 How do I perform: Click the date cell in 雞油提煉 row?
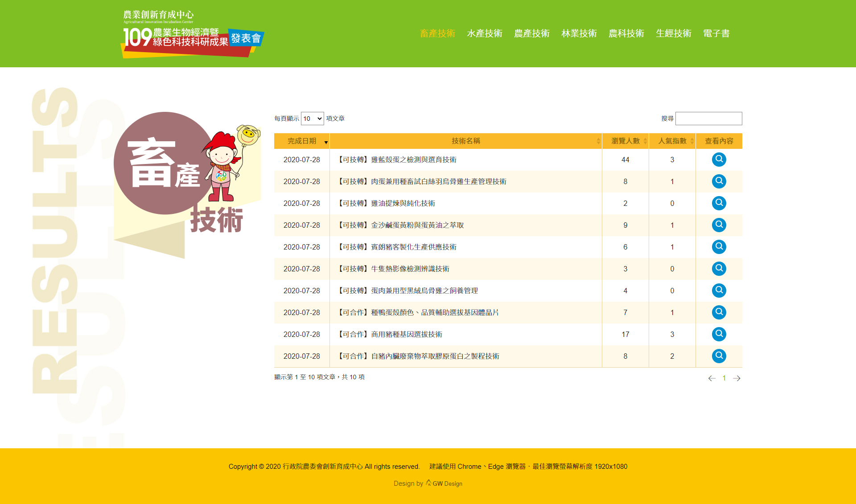click(x=302, y=203)
